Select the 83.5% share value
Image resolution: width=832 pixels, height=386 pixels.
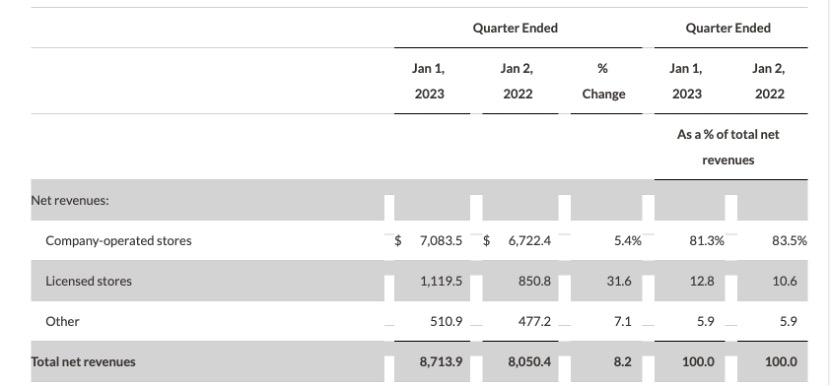point(790,241)
